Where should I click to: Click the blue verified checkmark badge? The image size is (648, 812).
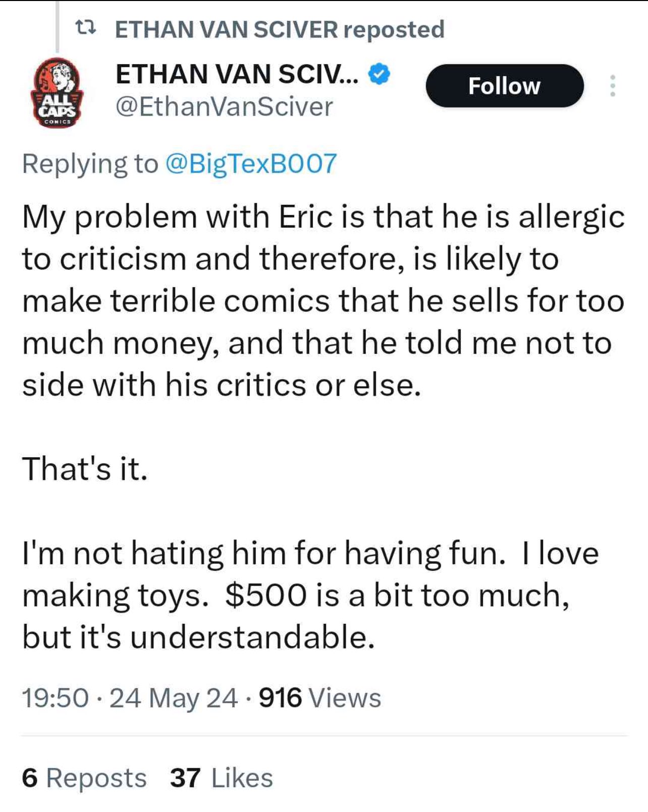click(x=379, y=74)
